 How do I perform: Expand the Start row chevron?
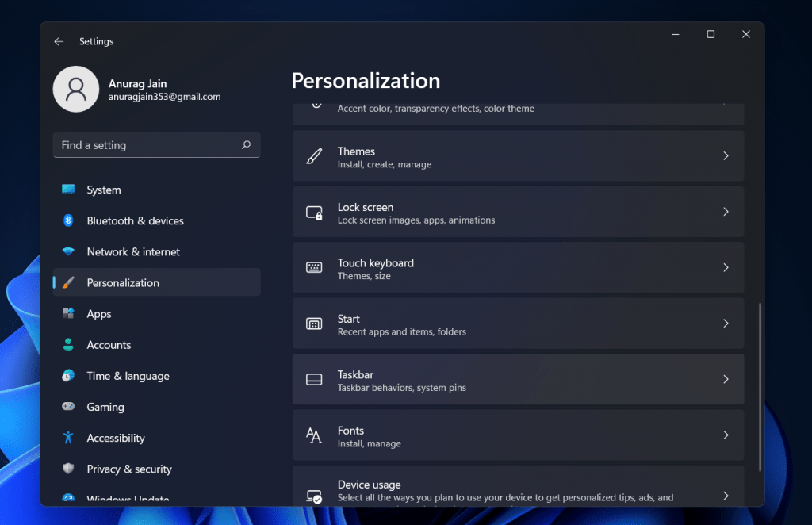726,324
